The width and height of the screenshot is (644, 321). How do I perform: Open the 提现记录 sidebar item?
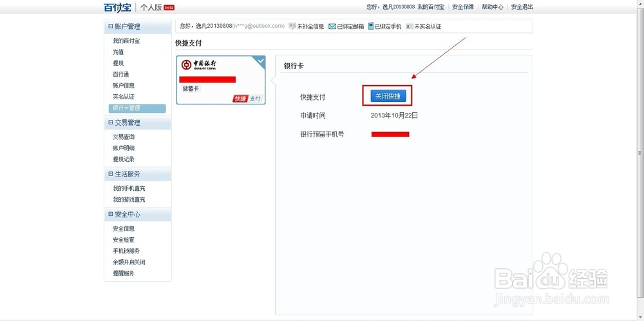point(124,159)
